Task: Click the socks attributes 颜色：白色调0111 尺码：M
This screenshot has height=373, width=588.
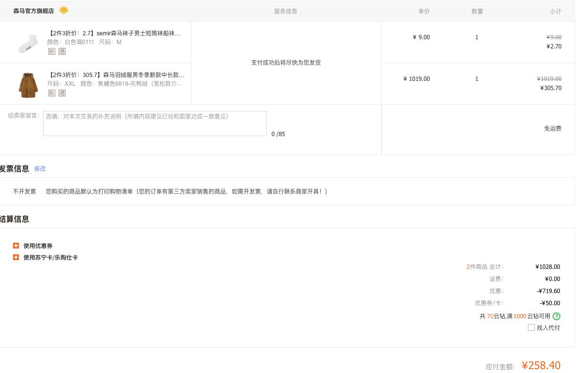Action: [x=84, y=42]
